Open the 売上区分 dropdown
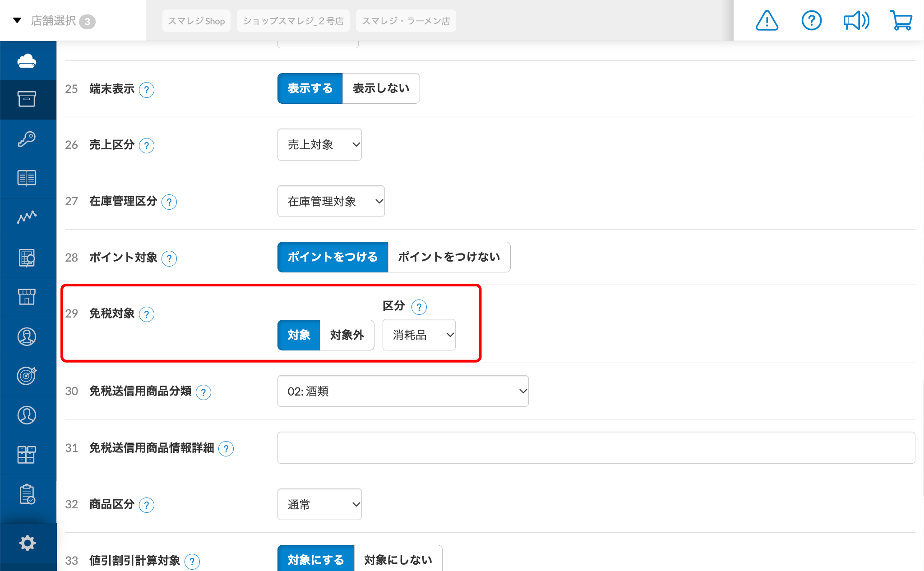The width and height of the screenshot is (924, 571). pyautogui.click(x=319, y=145)
